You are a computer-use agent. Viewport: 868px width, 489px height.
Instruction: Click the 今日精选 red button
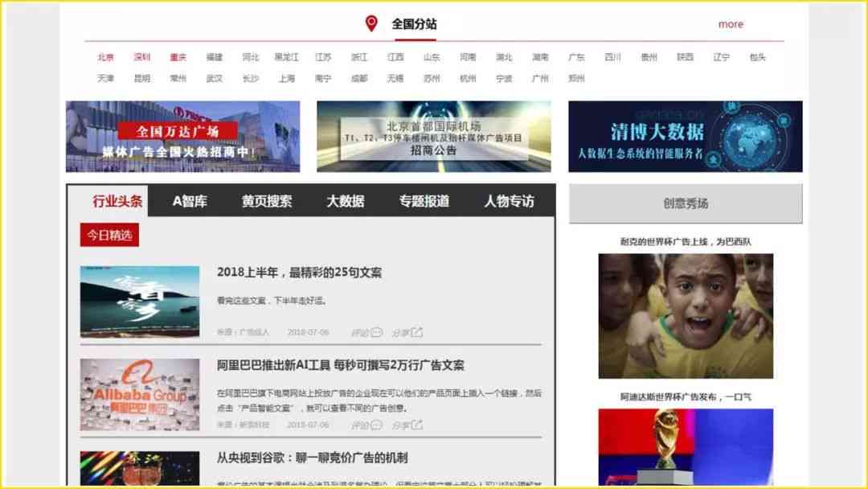pyautogui.click(x=109, y=235)
